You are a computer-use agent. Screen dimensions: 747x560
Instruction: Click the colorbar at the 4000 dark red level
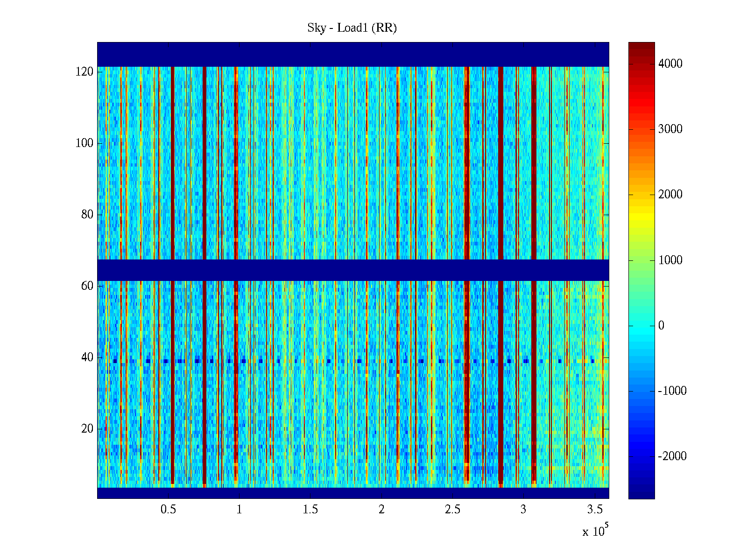641,64
